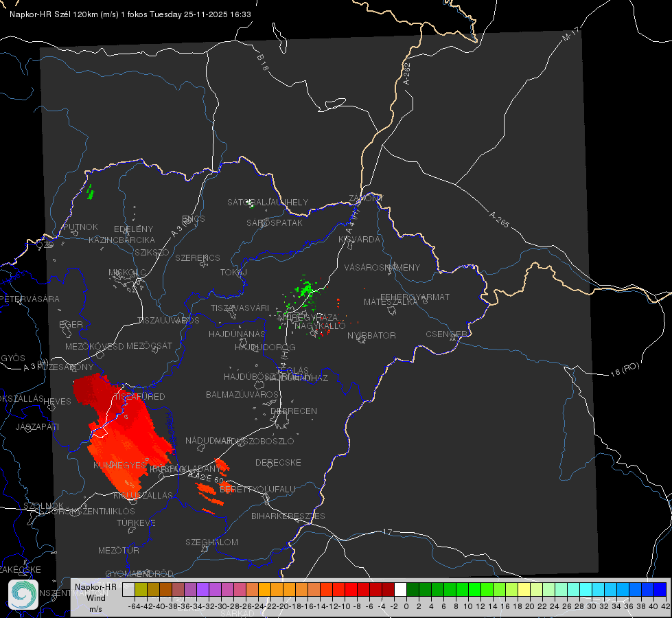The image size is (672, 618).
Task: Click the NAGYKÁLLÓ label
Action: coord(320,325)
